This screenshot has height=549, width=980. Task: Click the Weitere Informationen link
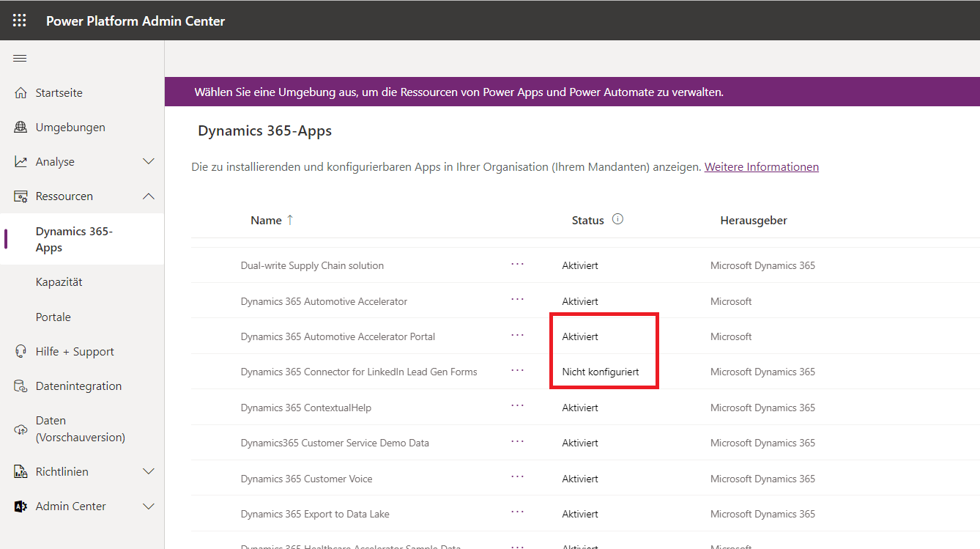762,167
